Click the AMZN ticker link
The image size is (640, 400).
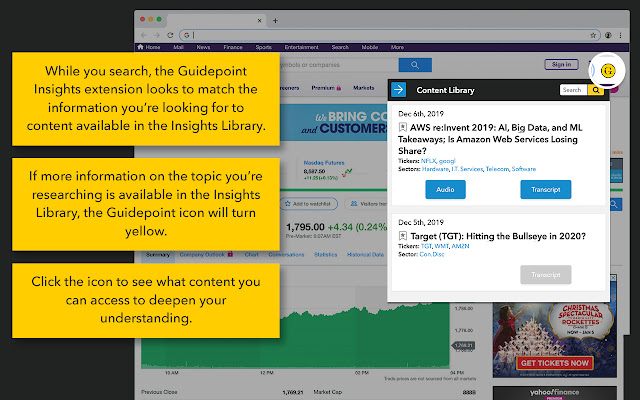tap(460, 246)
